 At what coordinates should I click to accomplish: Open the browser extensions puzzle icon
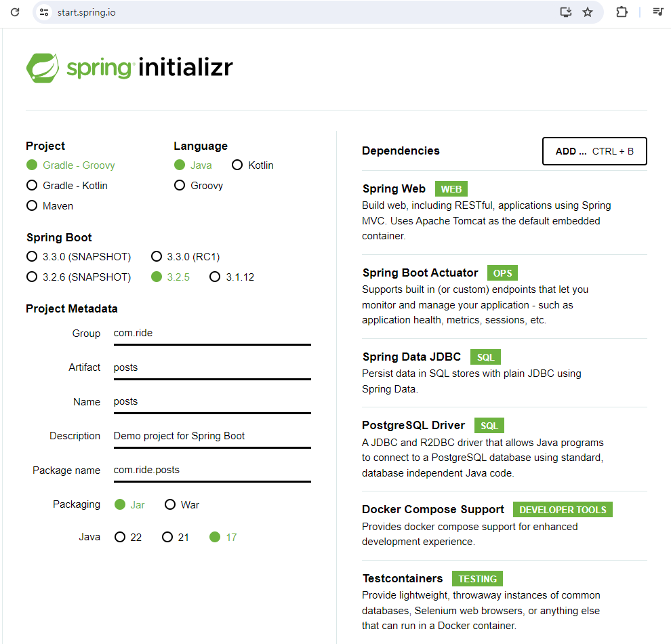(622, 12)
